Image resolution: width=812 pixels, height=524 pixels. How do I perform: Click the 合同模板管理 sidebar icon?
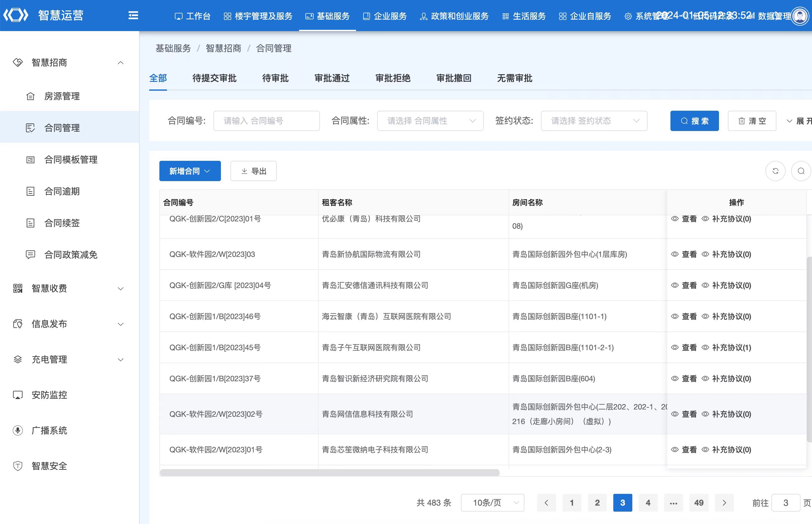coord(30,160)
